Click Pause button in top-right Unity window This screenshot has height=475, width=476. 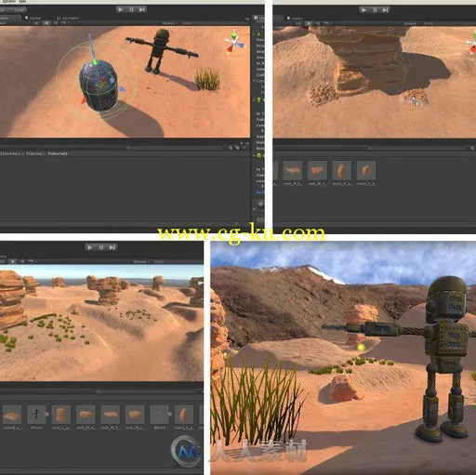[x=375, y=10]
